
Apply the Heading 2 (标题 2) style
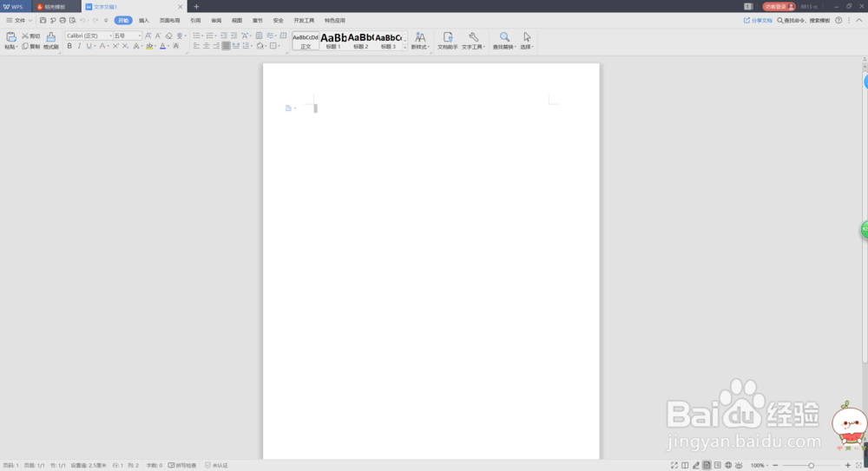tap(361, 41)
